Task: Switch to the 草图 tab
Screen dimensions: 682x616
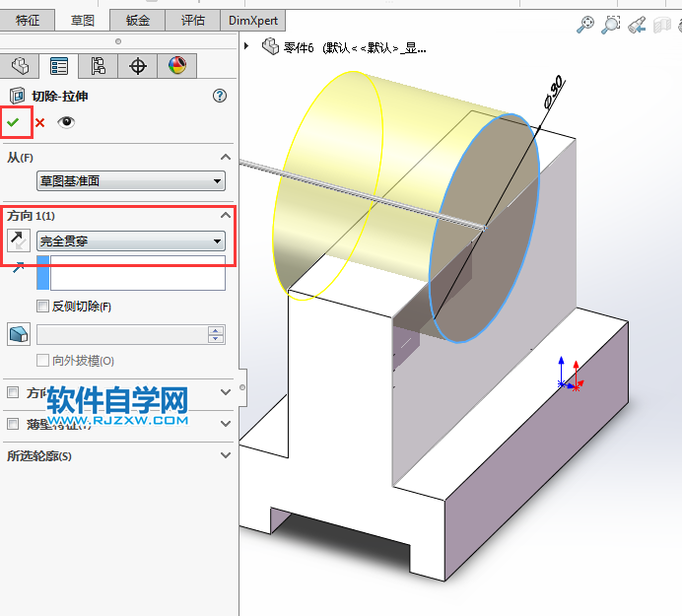Action: click(82, 21)
